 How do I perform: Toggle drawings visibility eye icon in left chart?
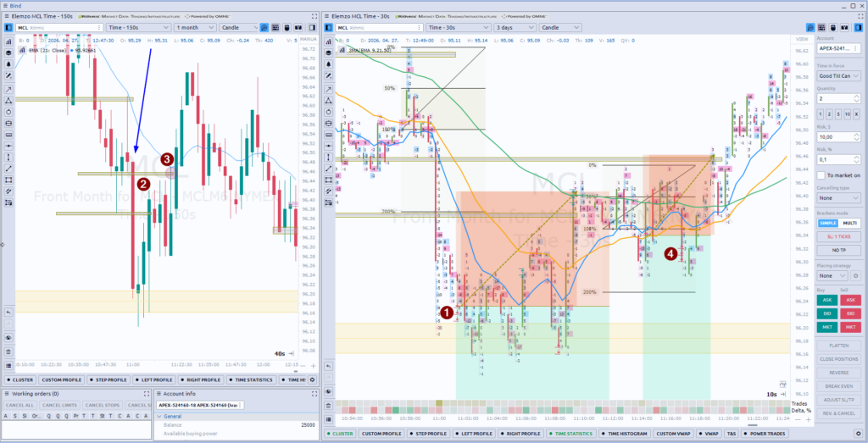tap(8, 337)
